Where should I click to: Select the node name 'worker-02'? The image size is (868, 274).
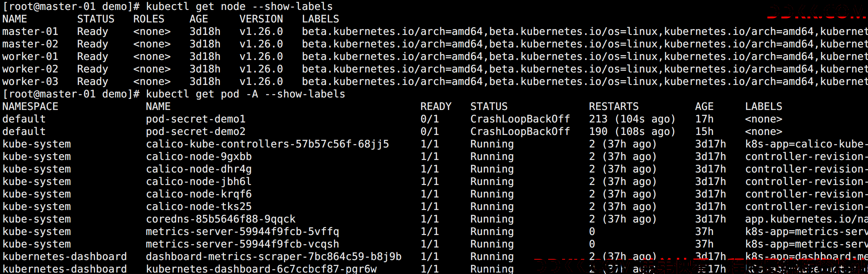(30, 69)
